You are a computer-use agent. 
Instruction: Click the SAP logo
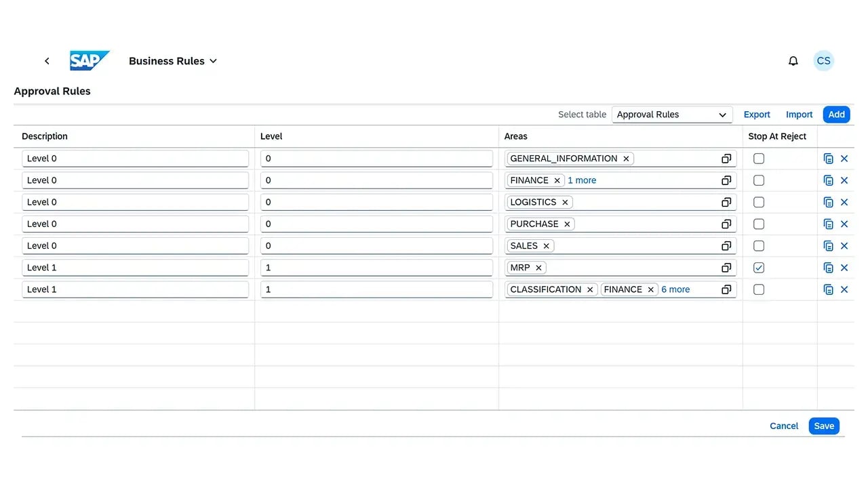pyautogui.click(x=90, y=61)
